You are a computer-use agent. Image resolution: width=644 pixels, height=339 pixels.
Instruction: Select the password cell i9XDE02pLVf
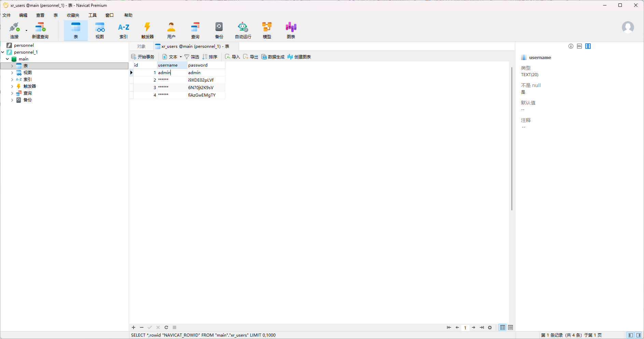[x=201, y=80]
